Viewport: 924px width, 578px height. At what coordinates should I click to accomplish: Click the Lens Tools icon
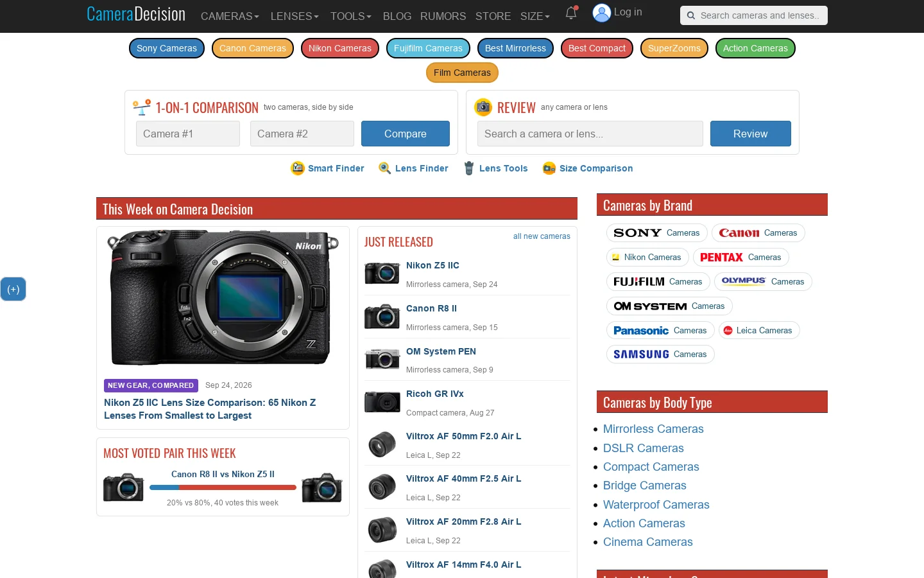469,168
